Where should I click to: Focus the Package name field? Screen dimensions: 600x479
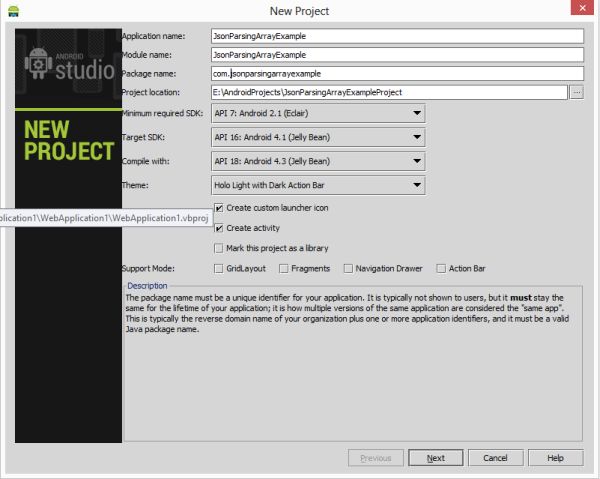pos(397,73)
